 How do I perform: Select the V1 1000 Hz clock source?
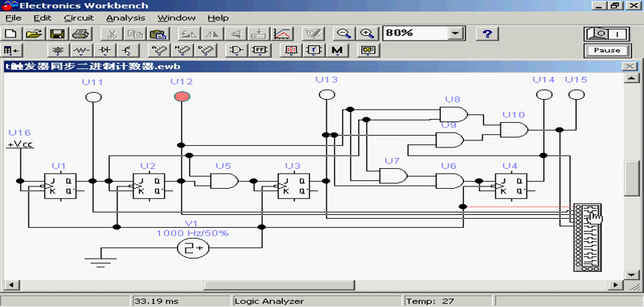click(193, 248)
